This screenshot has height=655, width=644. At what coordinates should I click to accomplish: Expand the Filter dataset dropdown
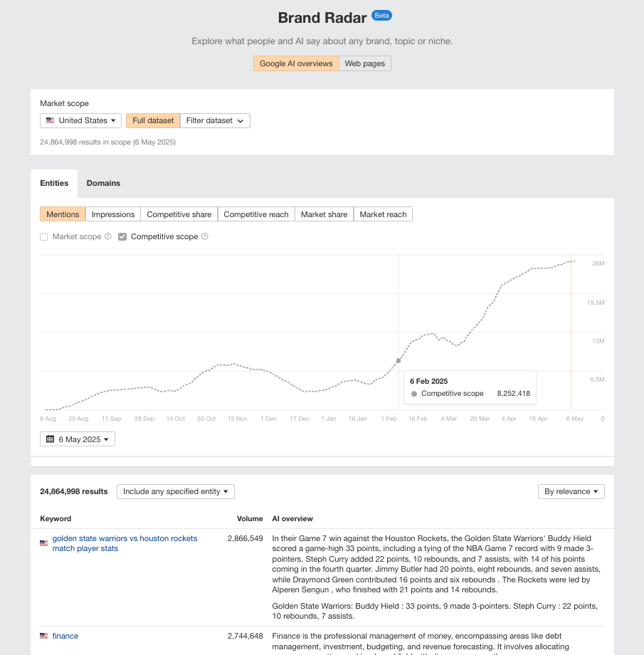[214, 120]
